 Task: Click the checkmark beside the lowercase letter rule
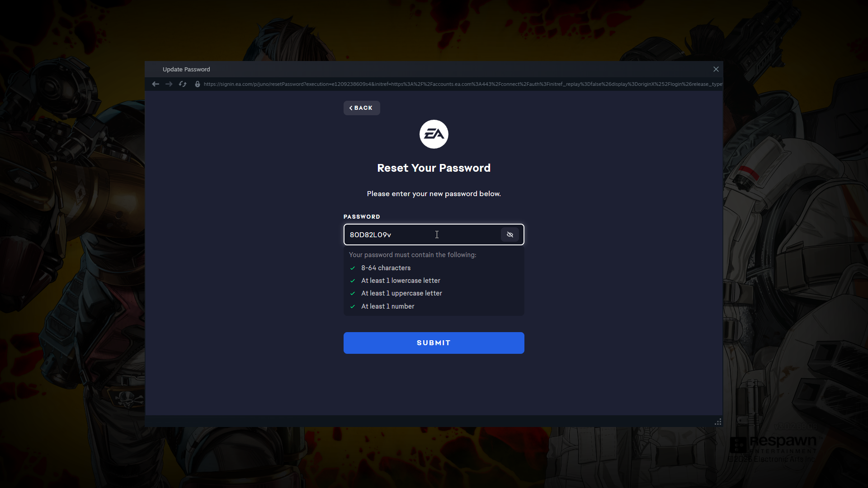pos(353,281)
